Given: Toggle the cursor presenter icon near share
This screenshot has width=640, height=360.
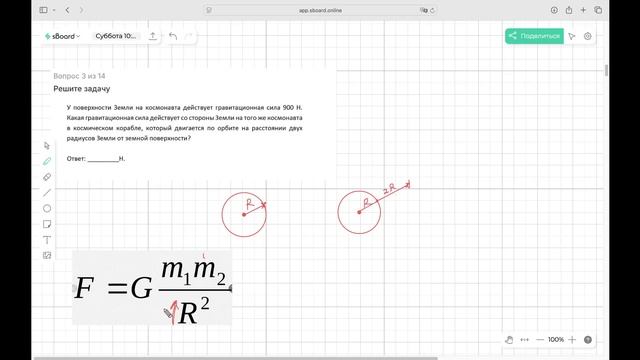Looking at the screenshot, I should pyautogui.click(x=572, y=36).
